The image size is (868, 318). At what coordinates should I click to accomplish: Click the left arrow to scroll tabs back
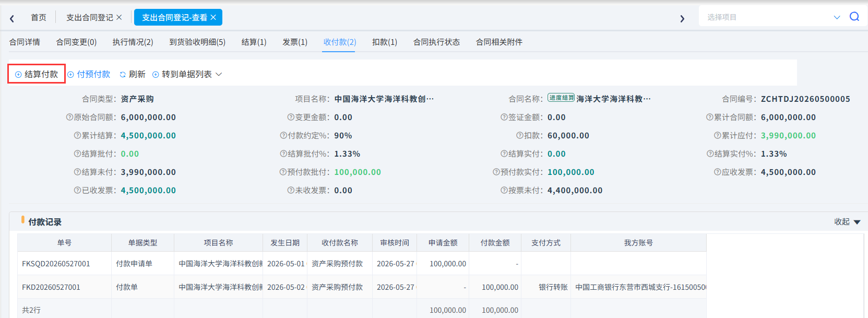12,18
